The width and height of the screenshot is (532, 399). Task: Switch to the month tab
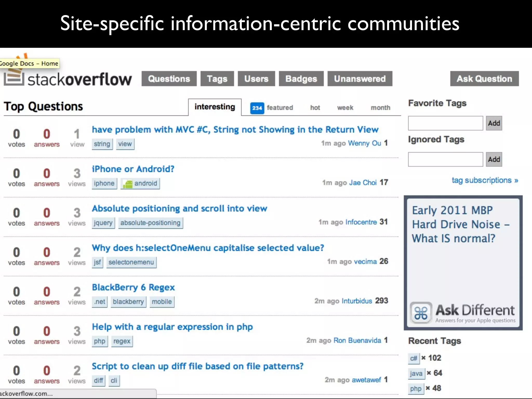381,108
